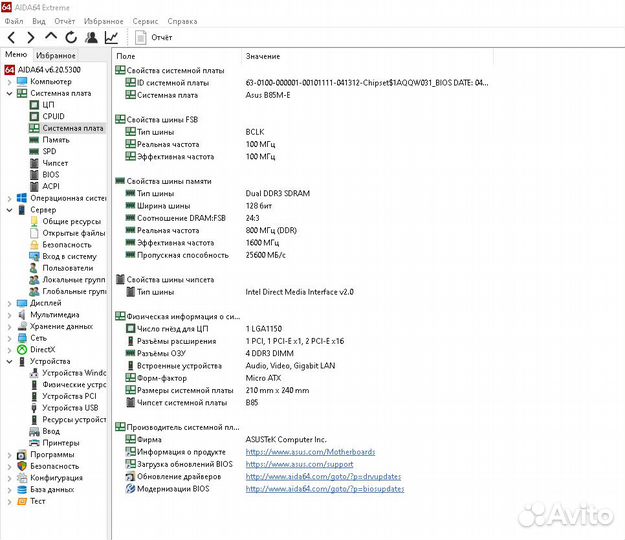Collapse the Системная плата parent node
The image size is (625, 540).
(x=10, y=94)
